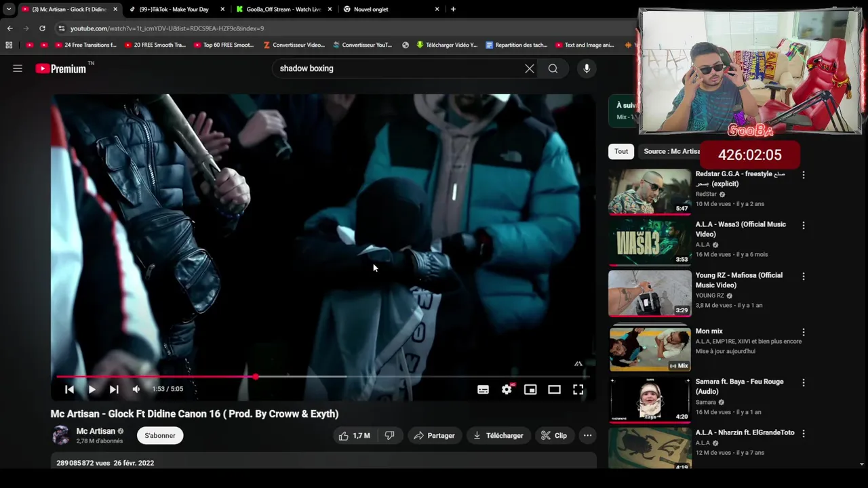Seek on the red video progress bar
This screenshot has height=488, width=868.
323,376
